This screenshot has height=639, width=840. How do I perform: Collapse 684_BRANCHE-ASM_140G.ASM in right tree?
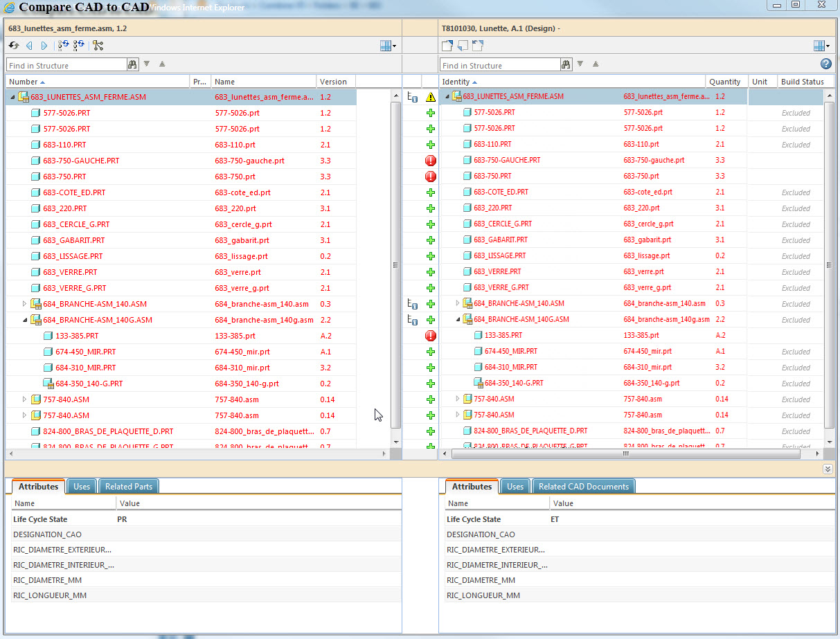tap(458, 320)
